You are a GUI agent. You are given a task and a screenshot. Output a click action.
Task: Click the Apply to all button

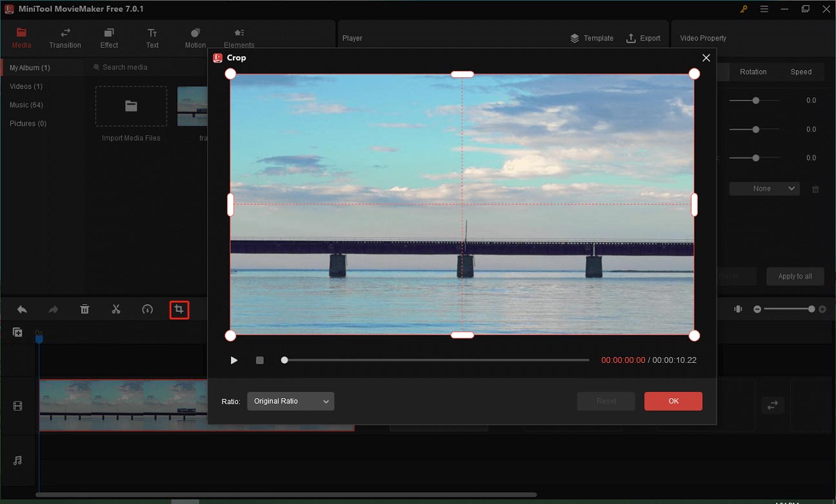pos(795,276)
